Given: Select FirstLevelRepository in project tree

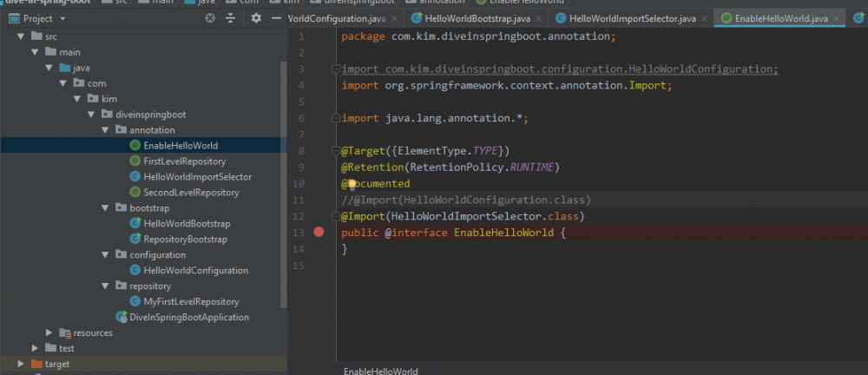Looking at the screenshot, I should [184, 161].
